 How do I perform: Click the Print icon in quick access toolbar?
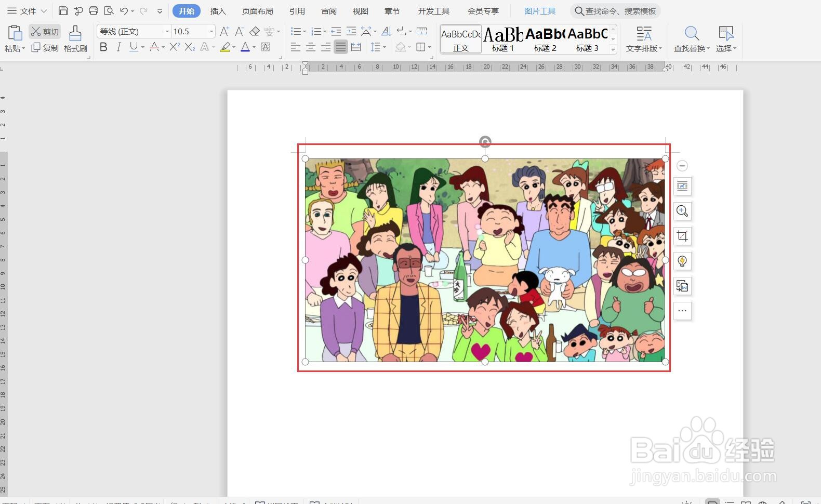[94, 10]
